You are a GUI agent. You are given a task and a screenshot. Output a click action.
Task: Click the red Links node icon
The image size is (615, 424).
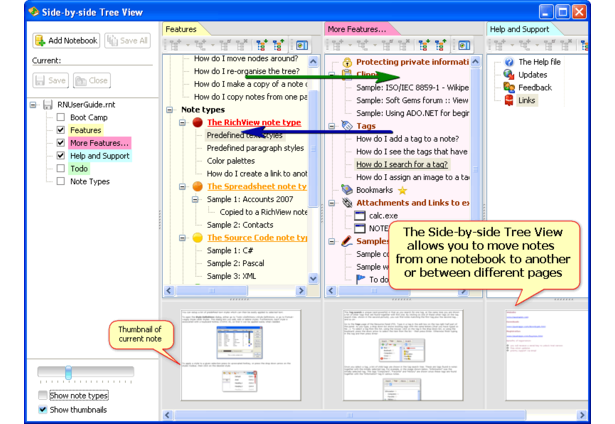(509, 100)
